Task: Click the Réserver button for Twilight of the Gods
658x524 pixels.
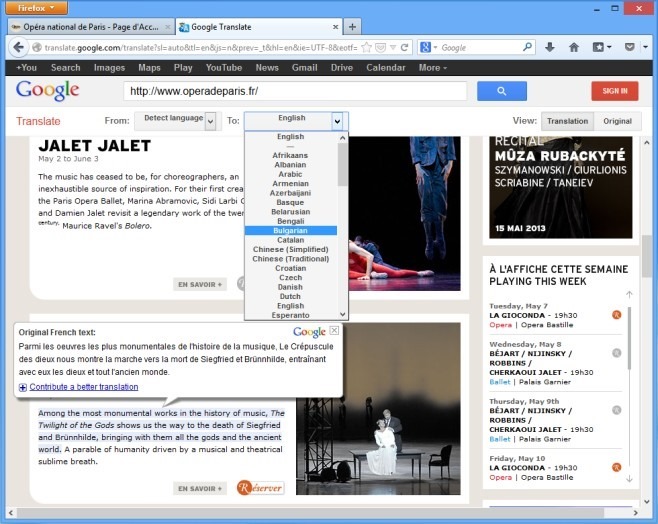Action: coord(261,488)
